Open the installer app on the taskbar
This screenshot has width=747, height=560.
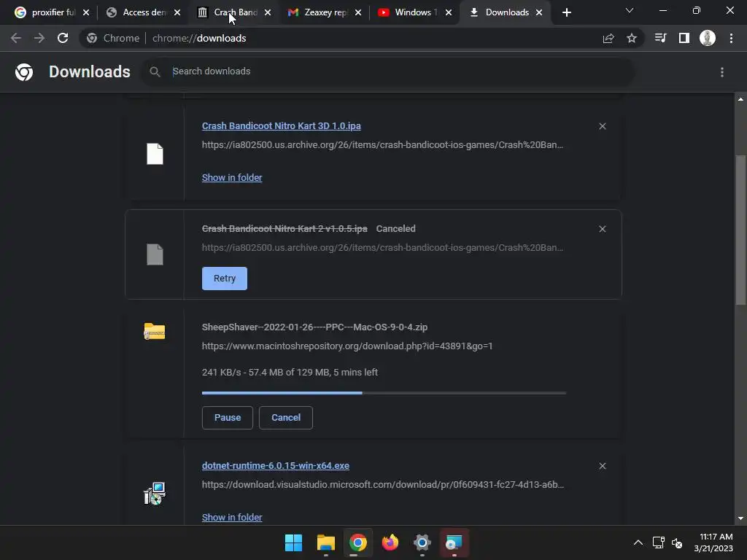(x=454, y=542)
